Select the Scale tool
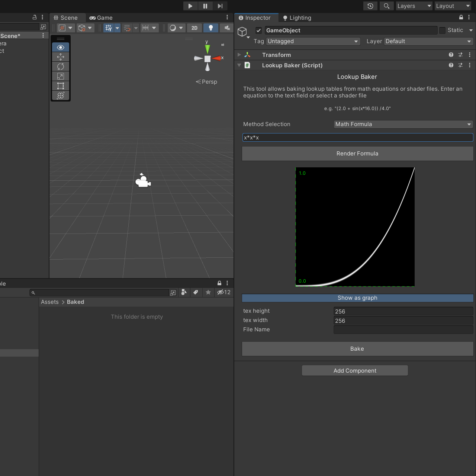This screenshot has height=476, width=476. click(61, 76)
